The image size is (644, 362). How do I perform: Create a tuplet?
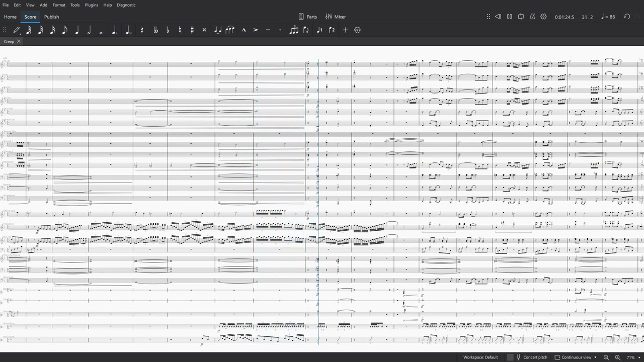tap(294, 30)
